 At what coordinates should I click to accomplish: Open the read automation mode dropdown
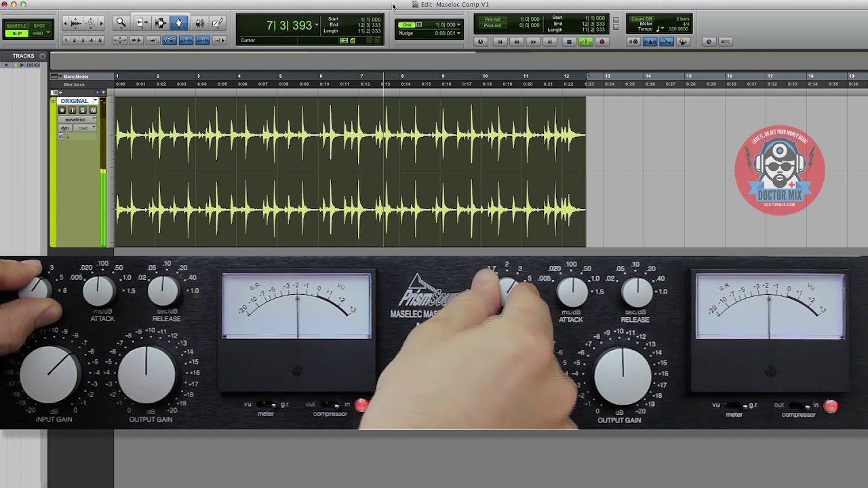tap(85, 128)
